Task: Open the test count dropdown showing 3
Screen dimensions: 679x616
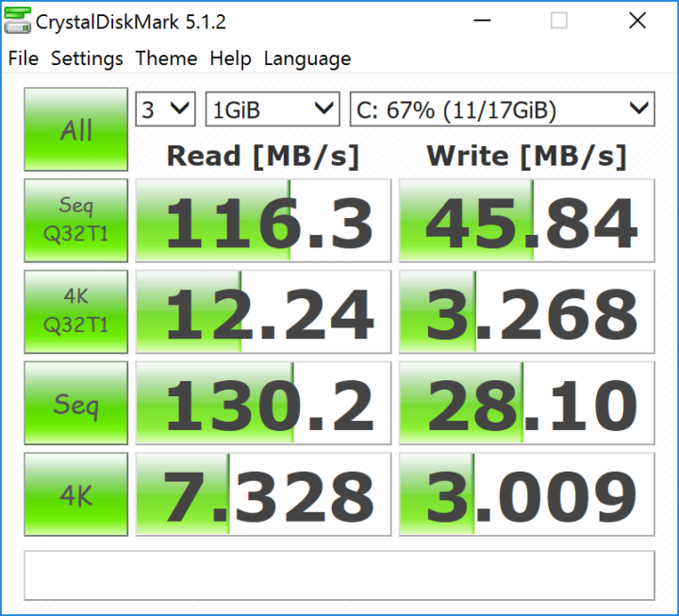Action: (x=165, y=109)
